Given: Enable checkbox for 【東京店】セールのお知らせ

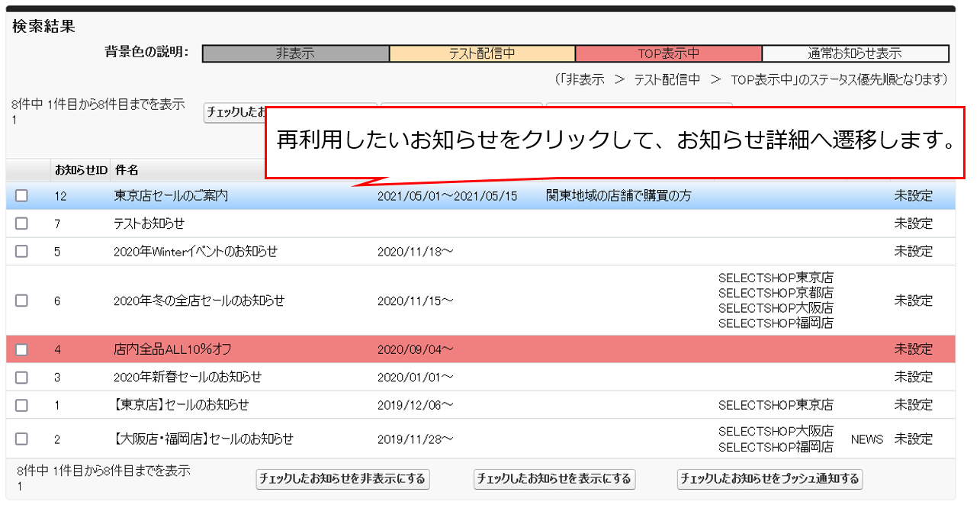Looking at the screenshot, I should [21, 405].
